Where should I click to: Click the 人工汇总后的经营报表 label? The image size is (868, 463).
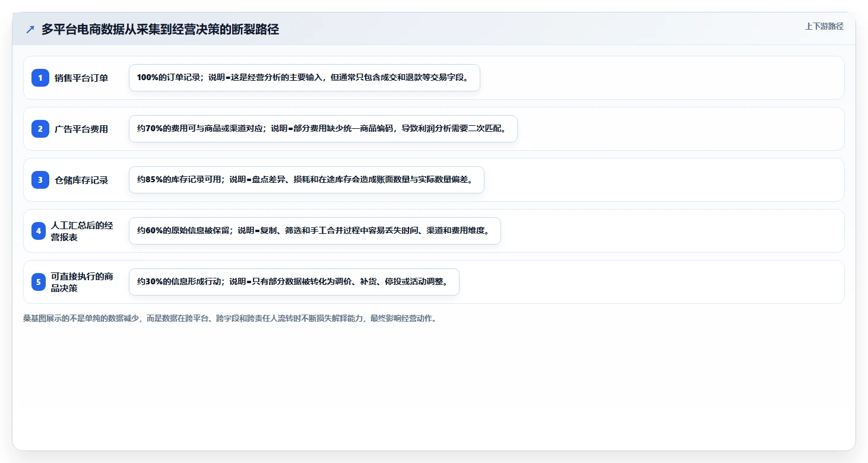[x=82, y=231]
